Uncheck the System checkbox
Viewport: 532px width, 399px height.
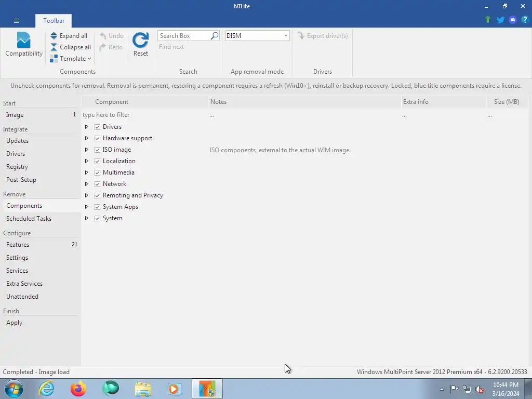(x=97, y=219)
